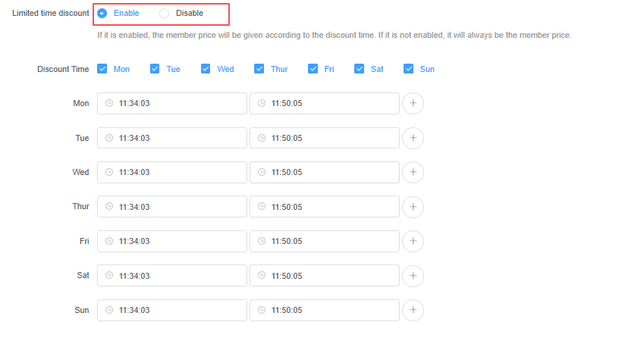Add another time range for Thur

(413, 207)
